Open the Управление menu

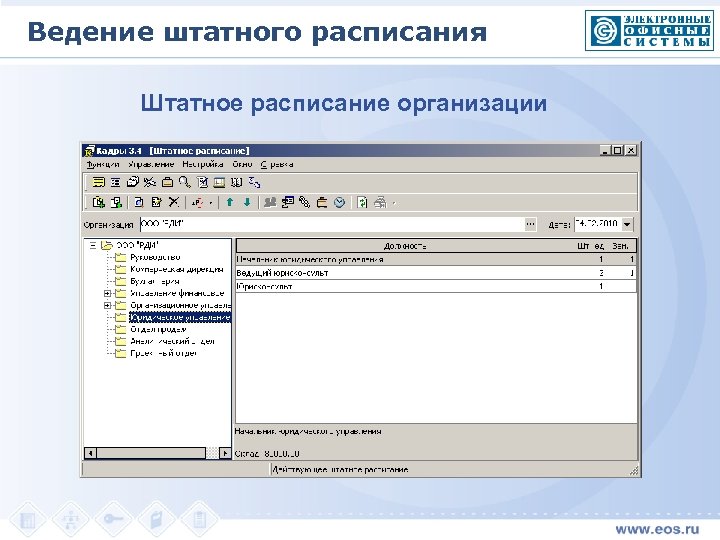151,164
